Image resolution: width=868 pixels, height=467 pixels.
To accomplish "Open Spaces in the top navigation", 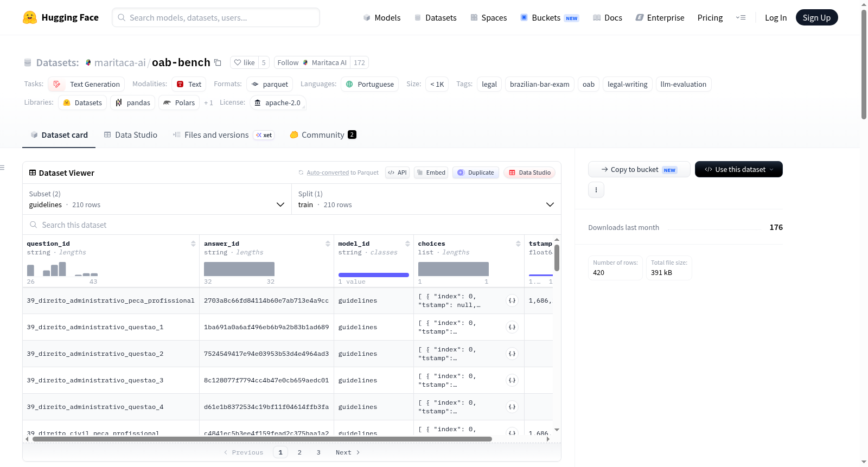I will coord(489,17).
